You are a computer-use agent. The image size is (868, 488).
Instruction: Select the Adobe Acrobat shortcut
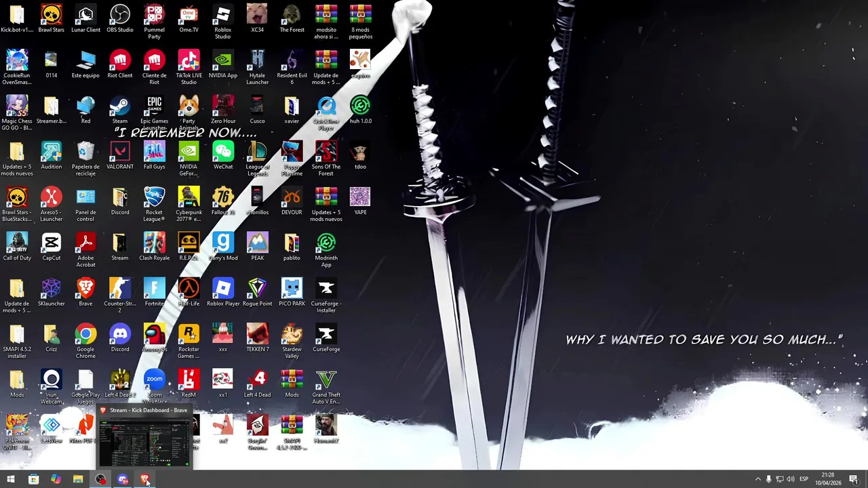(x=85, y=249)
